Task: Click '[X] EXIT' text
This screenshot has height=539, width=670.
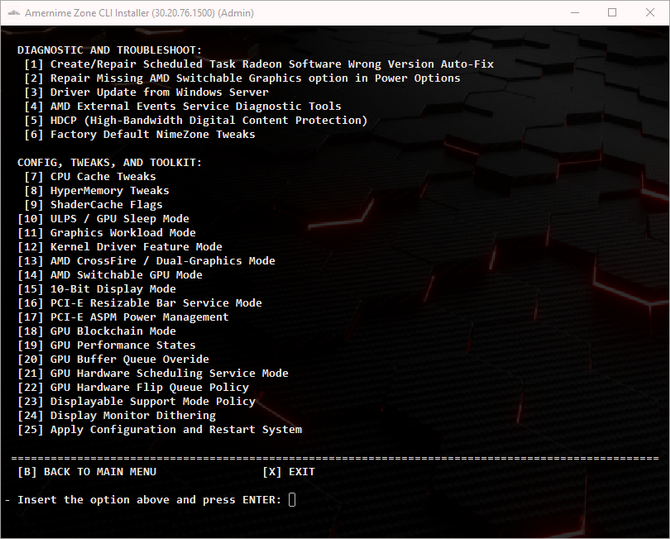Action: pyautogui.click(x=289, y=472)
